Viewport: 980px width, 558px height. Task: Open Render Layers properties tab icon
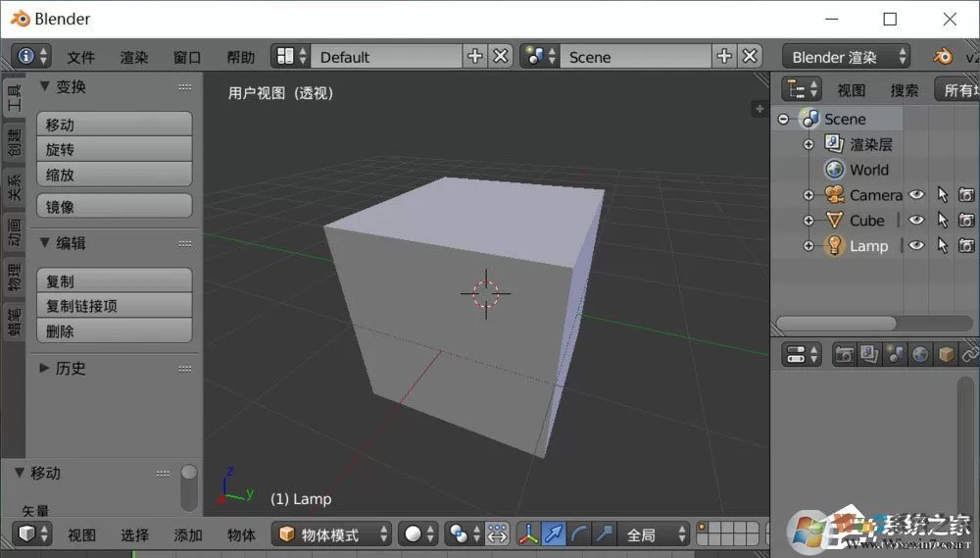(869, 355)
